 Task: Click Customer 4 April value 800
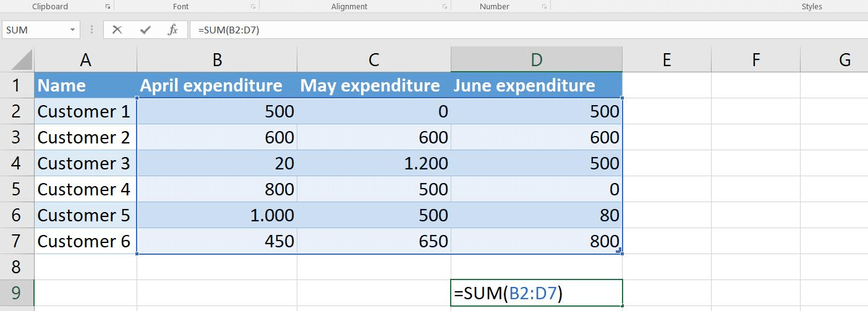pos(217,189)
